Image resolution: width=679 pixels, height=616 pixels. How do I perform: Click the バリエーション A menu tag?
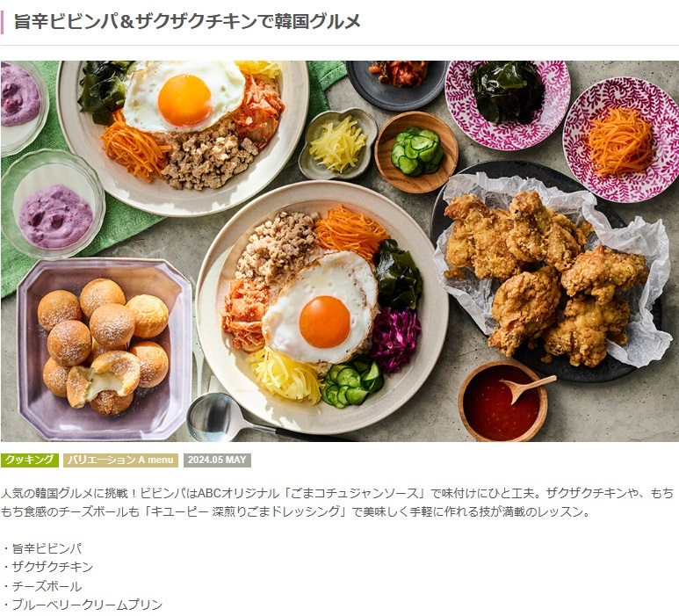coord(121,460)
